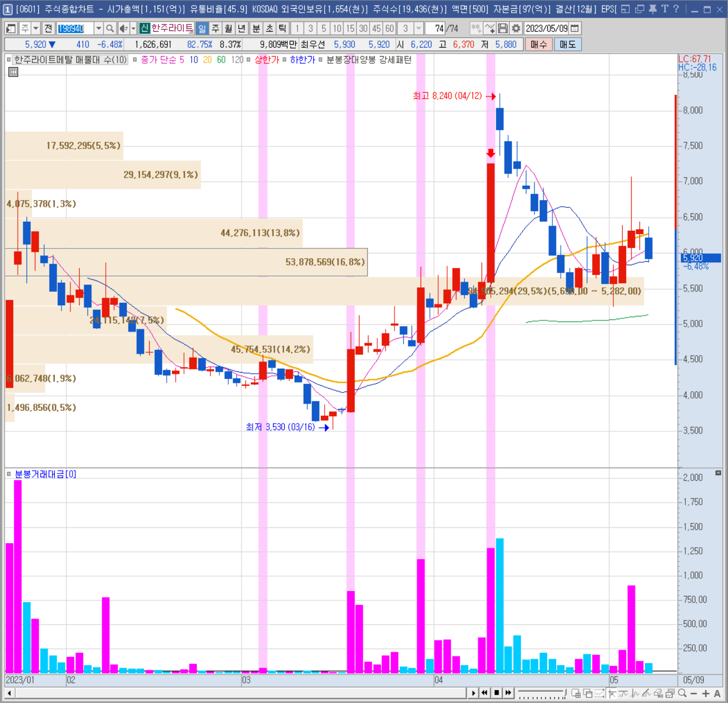Click the 분봉장대양봉 강세패턴 legend label
This screenshot has width=728, height=703.
coord(369,60)
